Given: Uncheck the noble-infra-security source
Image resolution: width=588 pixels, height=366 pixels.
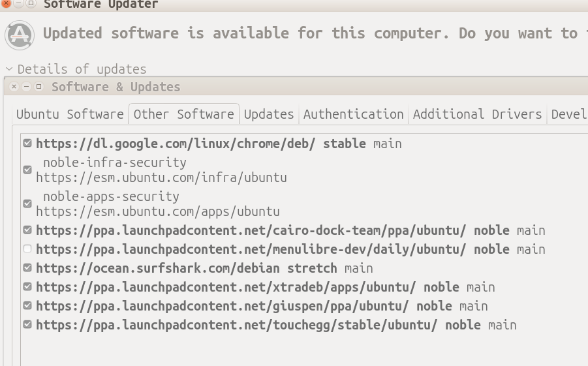Looking at the screenshot, I should point(27,170).
